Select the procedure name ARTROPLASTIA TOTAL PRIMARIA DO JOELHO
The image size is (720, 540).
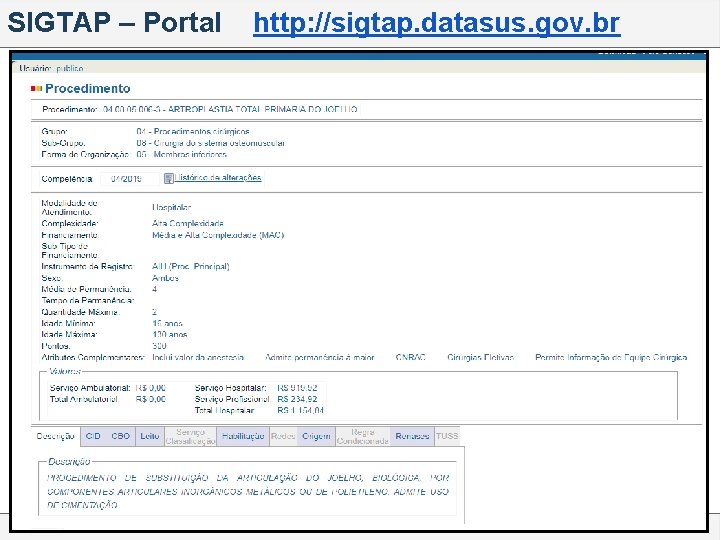pyautogui.click(x=263, y=109)
